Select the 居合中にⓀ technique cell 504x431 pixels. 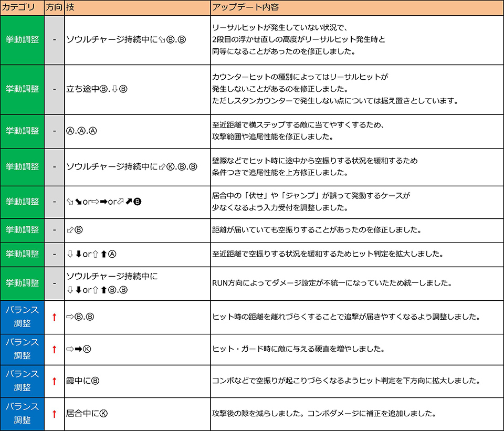(x=87, y=413)
